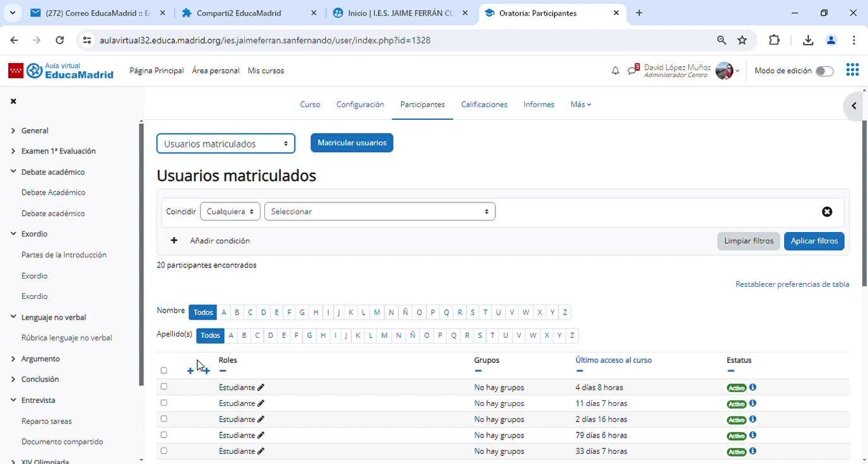Edit role pencil in first Estudiante row
This screenshot has height=464, width=868.
coord(261,387)
